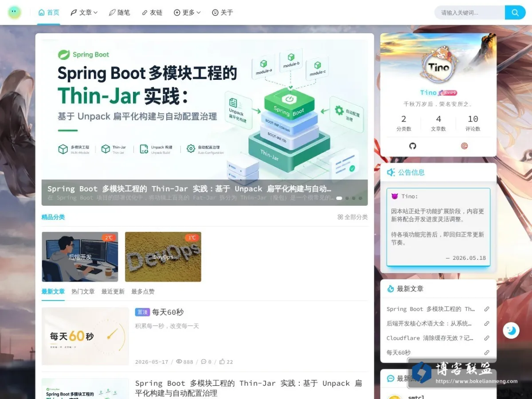
Task: Open the 关于 about page
Action: (223, 12)
